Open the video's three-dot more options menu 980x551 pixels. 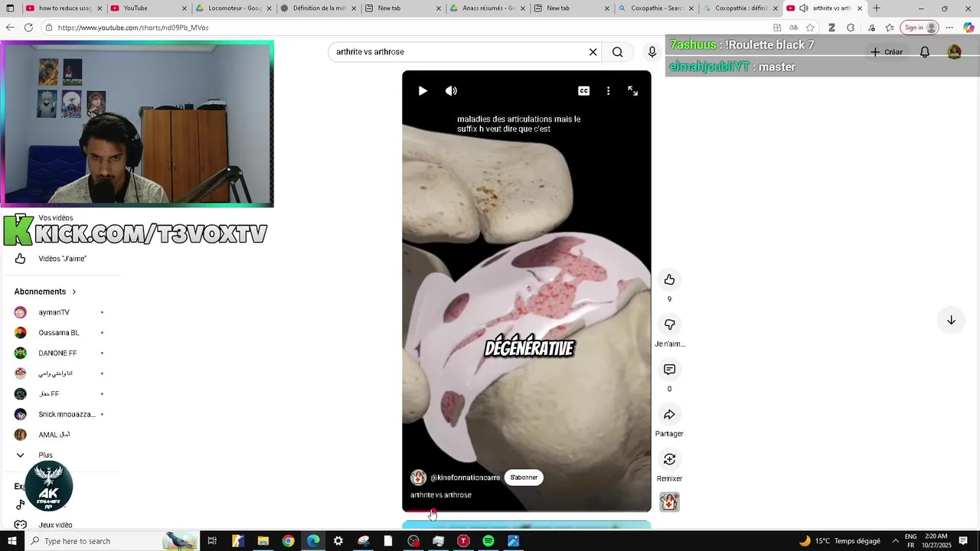coord(608,90)
